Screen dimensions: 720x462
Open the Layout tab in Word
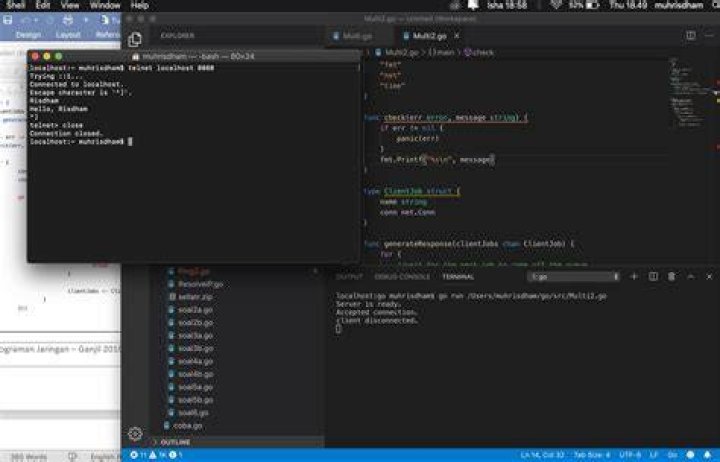coord(68,35)
